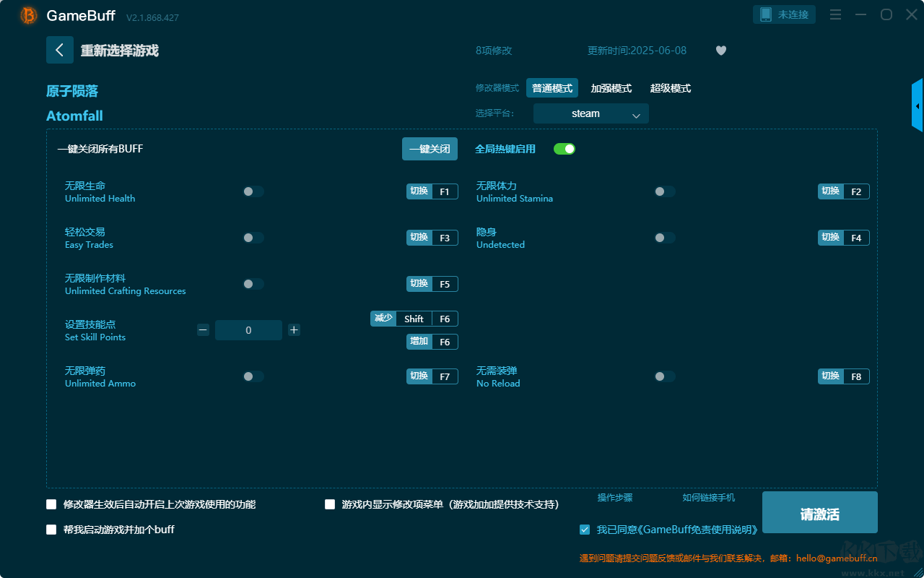Select 加强模式 trainer mode tab
924x578 pixels.
click(x=611, y=88)
